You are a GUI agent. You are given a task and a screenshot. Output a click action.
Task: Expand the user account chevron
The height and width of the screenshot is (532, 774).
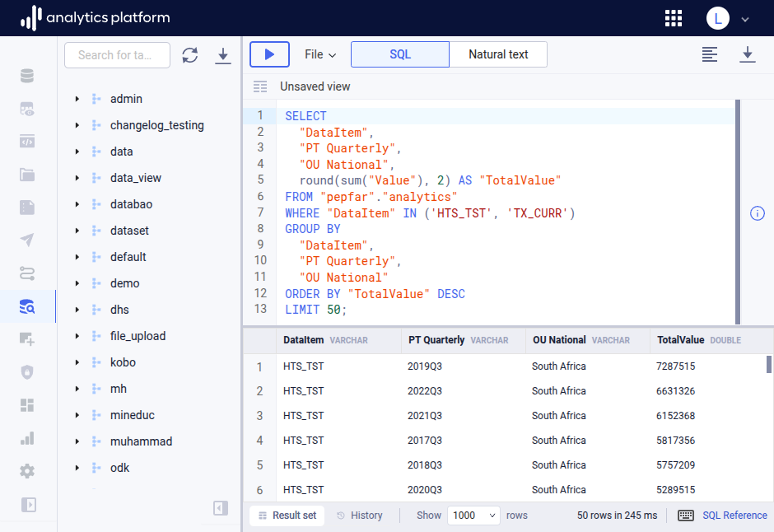pos(745,19)
